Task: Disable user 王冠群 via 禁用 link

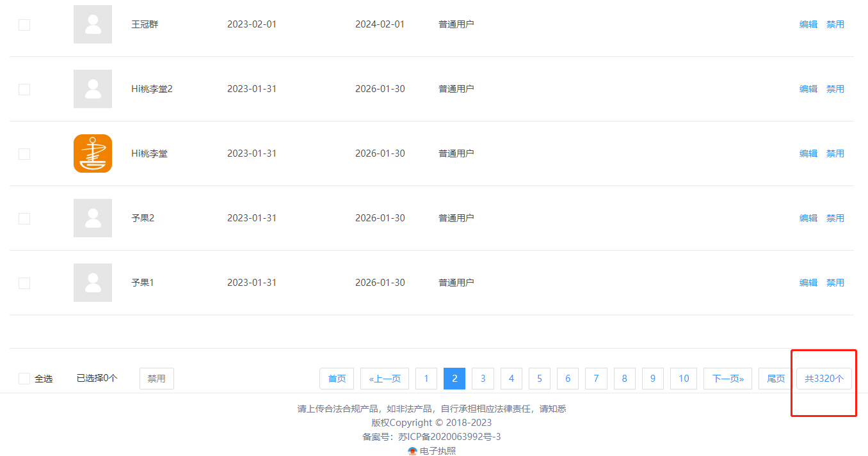Action: (x=835, y=24)
